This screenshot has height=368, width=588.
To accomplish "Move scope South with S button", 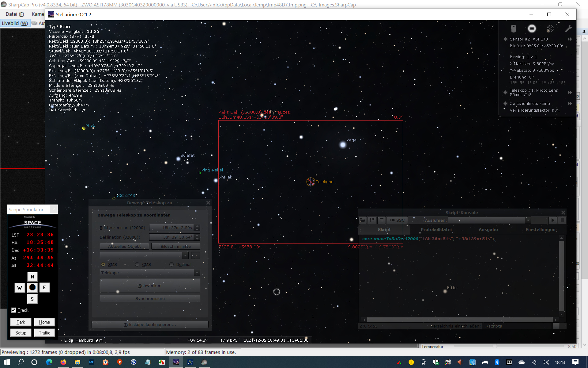I will pyautogui.click(x=32, y=299).
